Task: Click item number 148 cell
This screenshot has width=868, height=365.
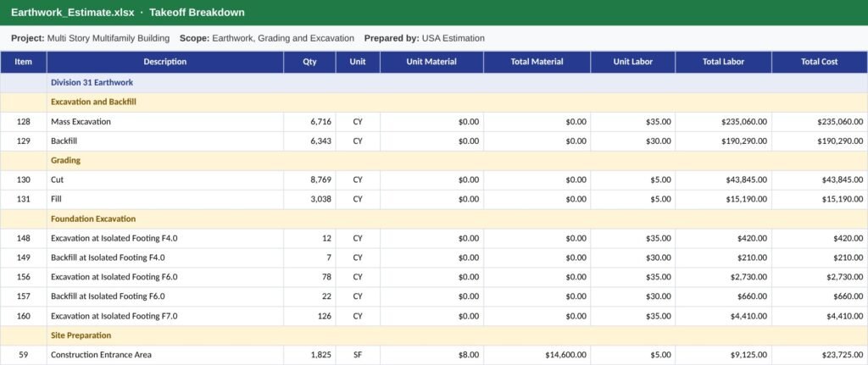Action: [x=23, y=238]
